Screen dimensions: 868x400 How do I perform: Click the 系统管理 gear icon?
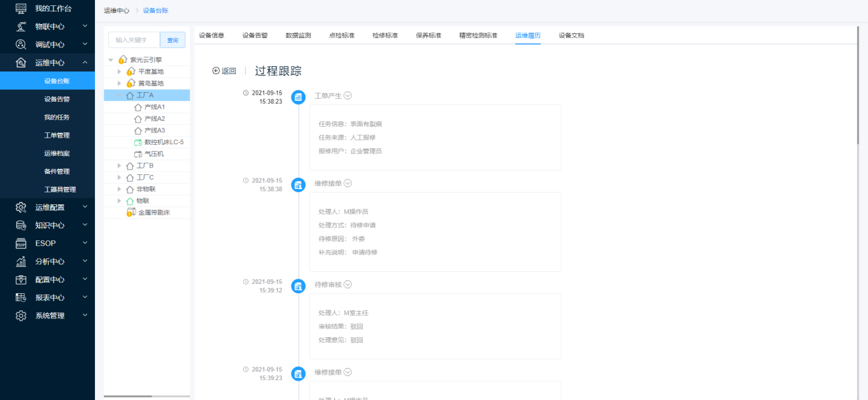pos(21,315)
